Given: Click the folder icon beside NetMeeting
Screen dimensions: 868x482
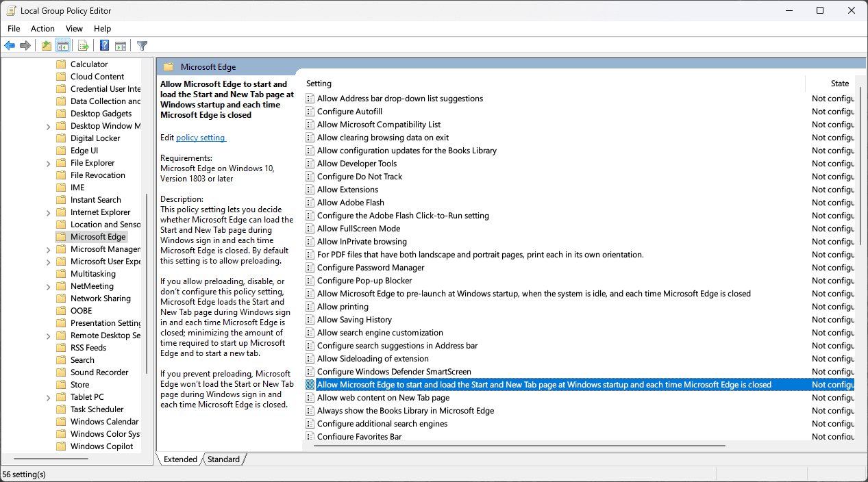Looking at the screenshot, I should (x=61, y=286).
